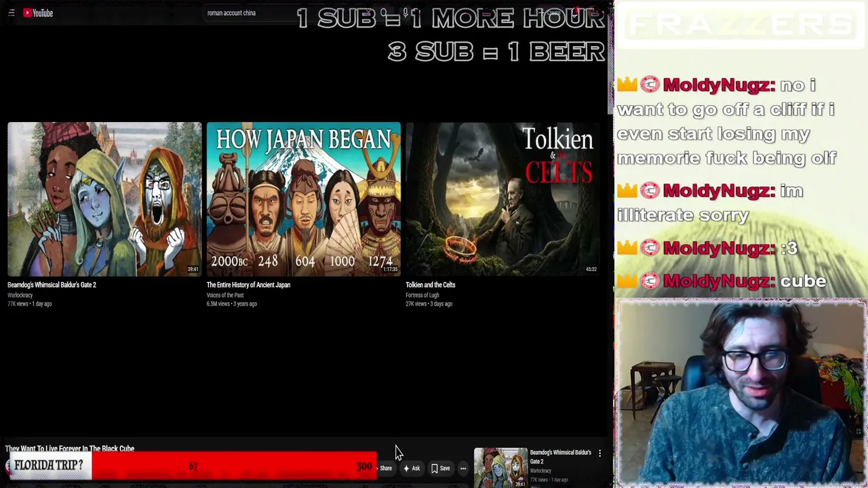This screenshot has width=868, height=488.
Task: Click MoldyNugz username on 'cube' chat message
Action: pyautogui.click(x=719, y=281)
